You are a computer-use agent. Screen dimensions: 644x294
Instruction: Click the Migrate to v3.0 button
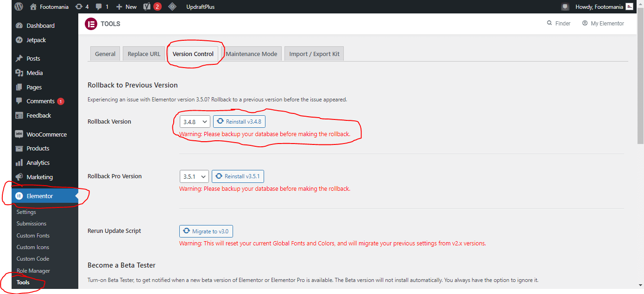(206, 231)
